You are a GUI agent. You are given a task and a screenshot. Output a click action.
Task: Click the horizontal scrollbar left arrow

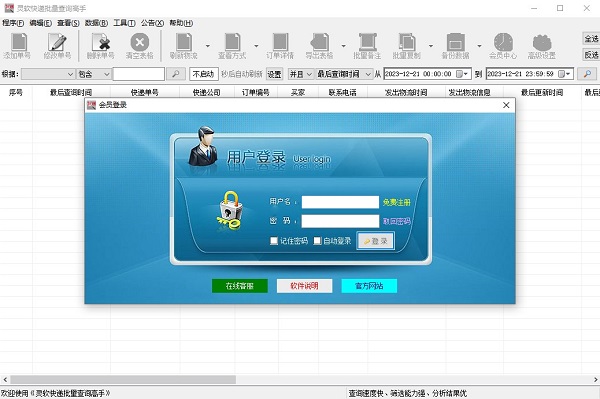pyautogui.click(x=5, y=379)
